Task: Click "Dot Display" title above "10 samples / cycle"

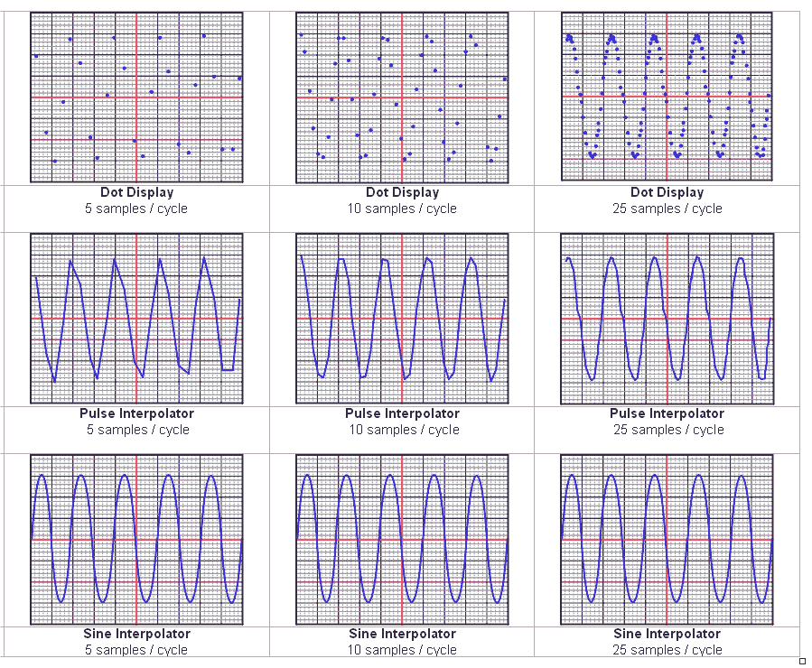Action: [x=402, y=192]
